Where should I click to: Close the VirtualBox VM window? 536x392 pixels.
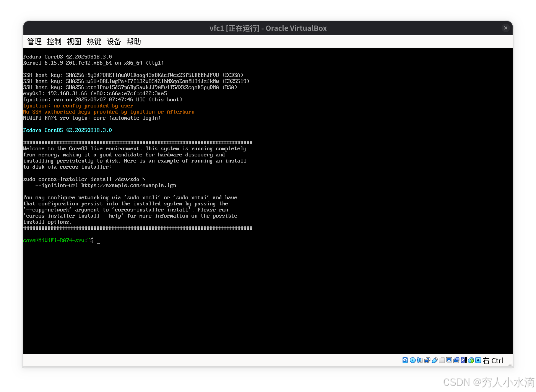505,28
